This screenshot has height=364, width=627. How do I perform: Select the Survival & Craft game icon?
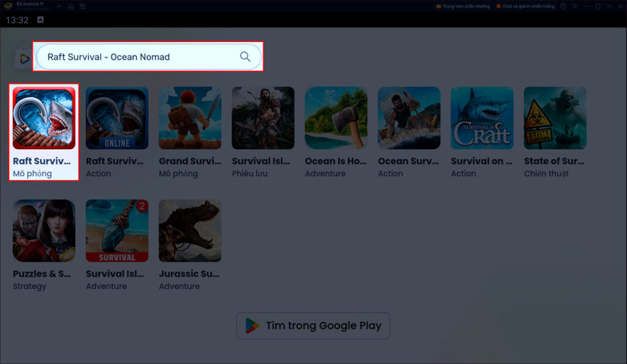click(482, 117)
